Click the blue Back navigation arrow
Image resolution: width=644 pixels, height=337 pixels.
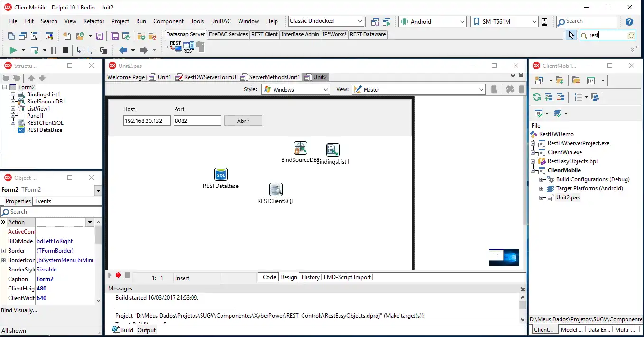pyautogui.click(x=123, y=50)
